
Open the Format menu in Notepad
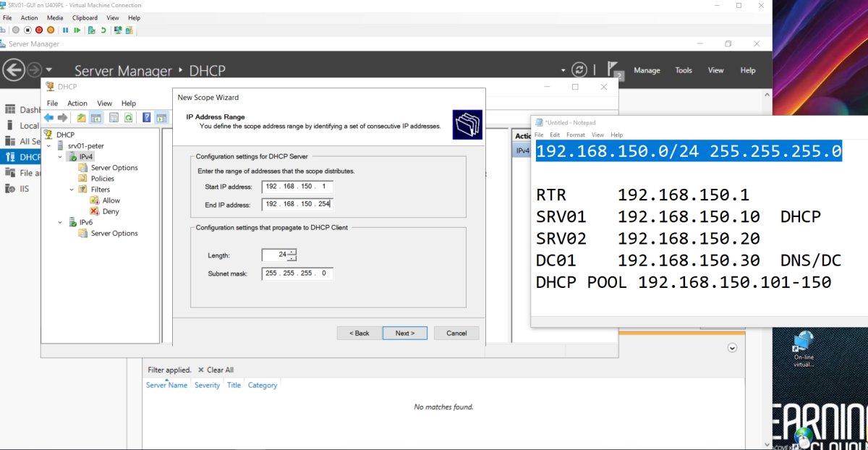(x=576, y=135)
